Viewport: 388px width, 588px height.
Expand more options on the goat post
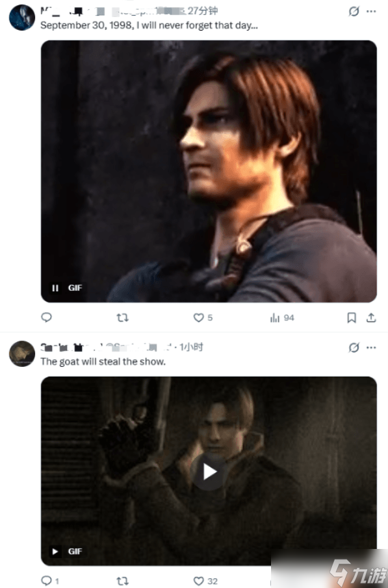(x=371, y=347)
